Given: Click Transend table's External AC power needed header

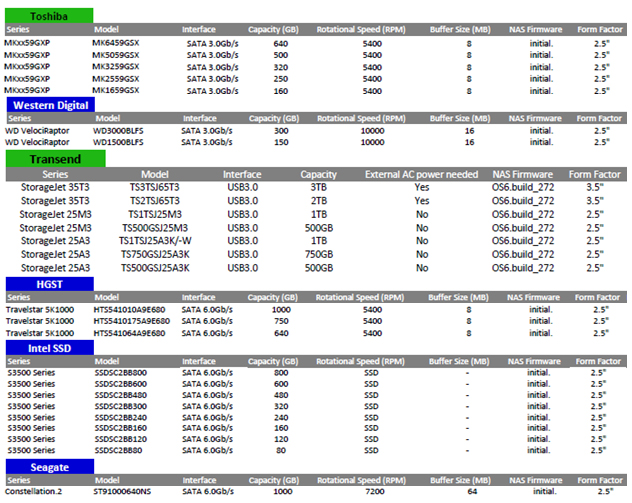Looking at the screenshot, I should click(x=422, y=175).
